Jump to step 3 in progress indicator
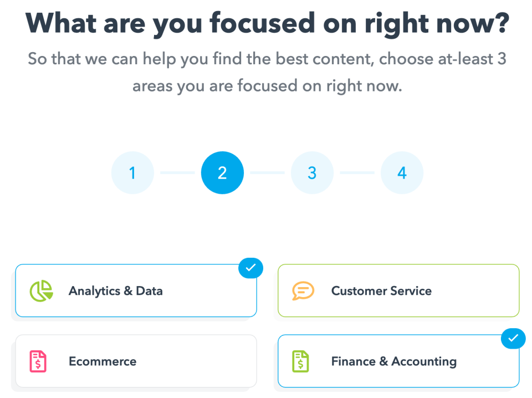The width and height of the screenshot is (532, 398). point(312,173)
